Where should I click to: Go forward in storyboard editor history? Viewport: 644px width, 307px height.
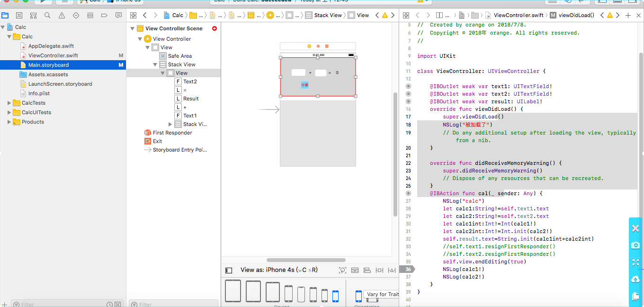(x=156, y=15)
